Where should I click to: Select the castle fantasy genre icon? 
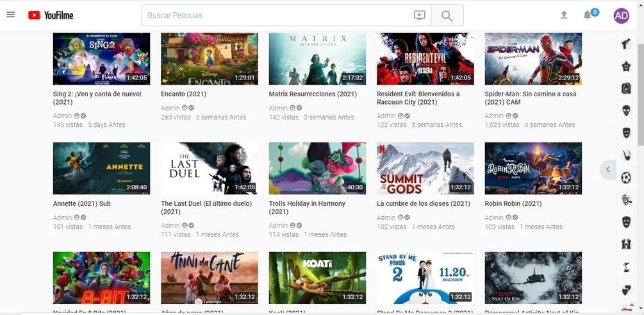[626, 244]
